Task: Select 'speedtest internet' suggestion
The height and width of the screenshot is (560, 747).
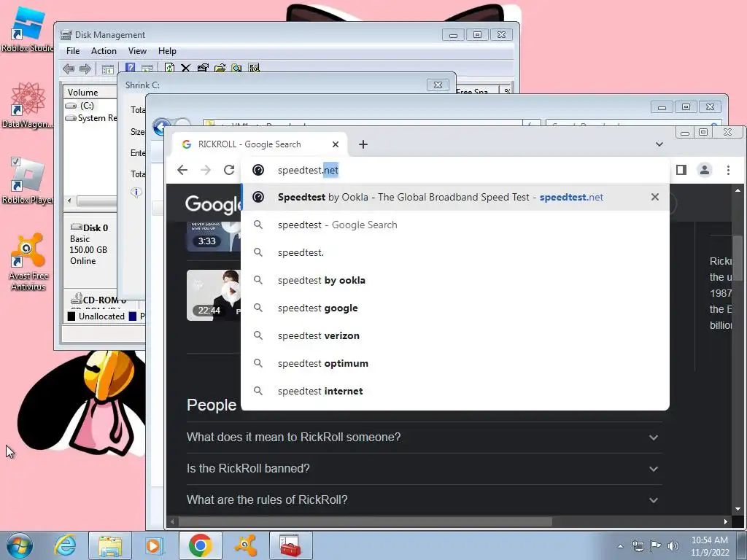Action: pos(455,391)
